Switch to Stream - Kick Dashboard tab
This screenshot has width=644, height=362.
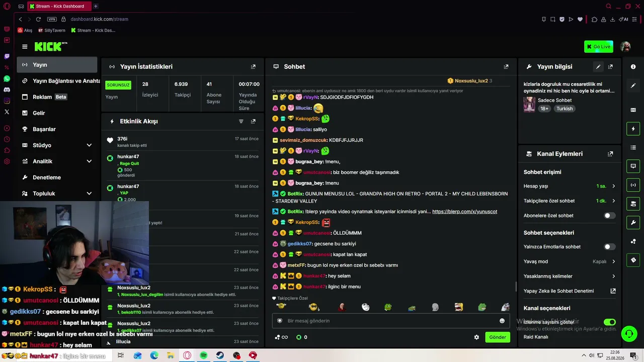click(x=59, y=7)
